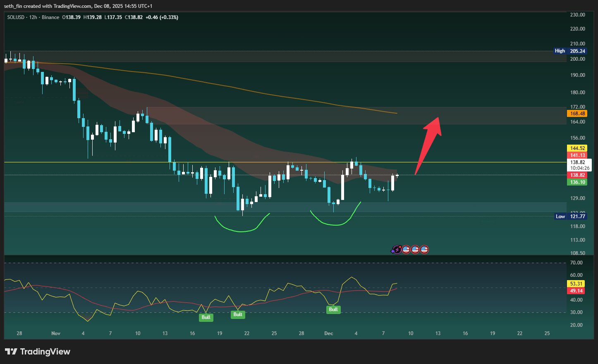The image size is (598, 364).
Task: Click the 129.00 price scale value
Action: pyautogui.click(x=577, y=198)
